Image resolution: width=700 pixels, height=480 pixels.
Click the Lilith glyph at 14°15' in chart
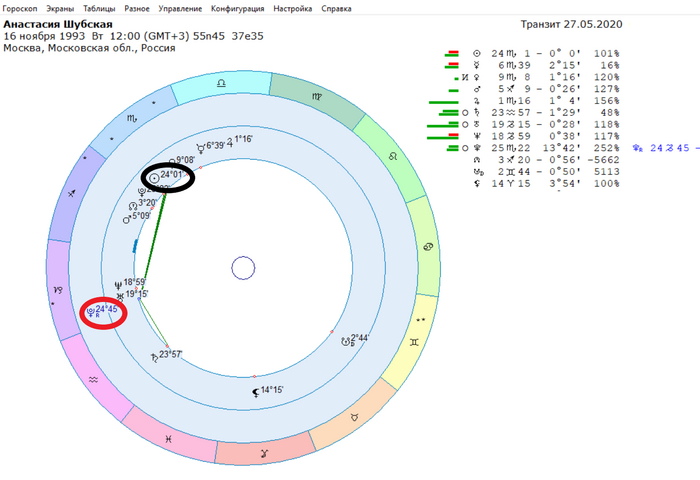pyautogui.click(x=256, y=392)
